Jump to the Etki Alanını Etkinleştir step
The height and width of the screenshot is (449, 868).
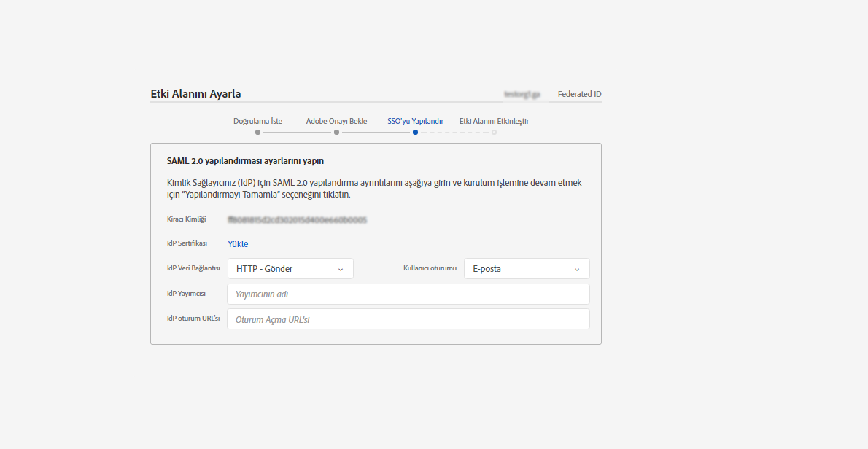pyautogui.click(x=494, y=121)
